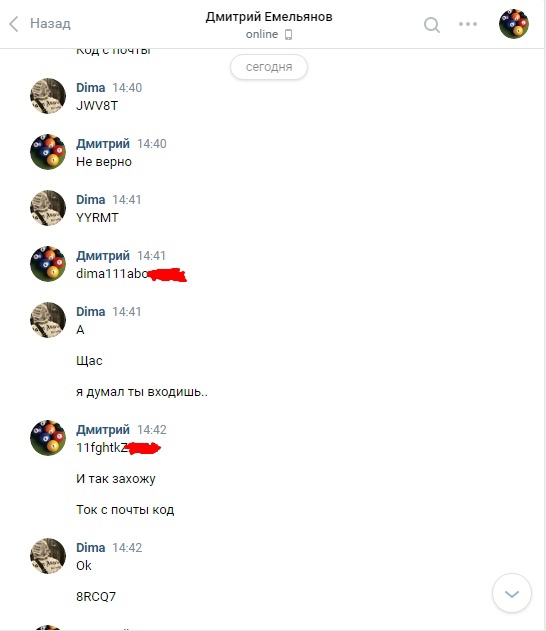Open the search icon in chat header
This screenshot has height=631, width=546.
point(432,25)
